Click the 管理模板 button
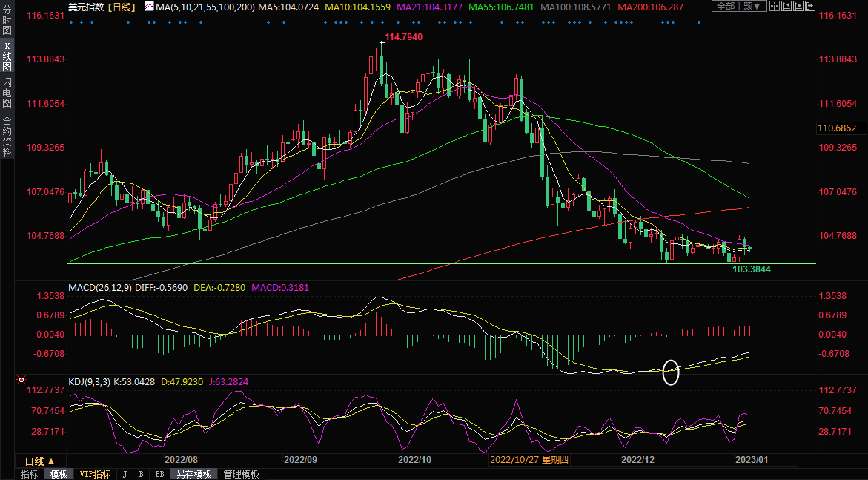Screen dimensions: 868x480 (241, 474)
